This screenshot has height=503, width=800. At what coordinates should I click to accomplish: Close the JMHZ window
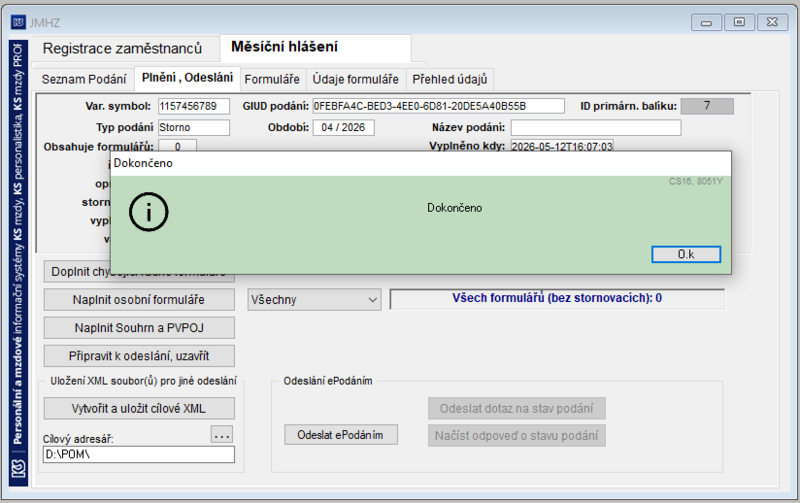(772, 22)
